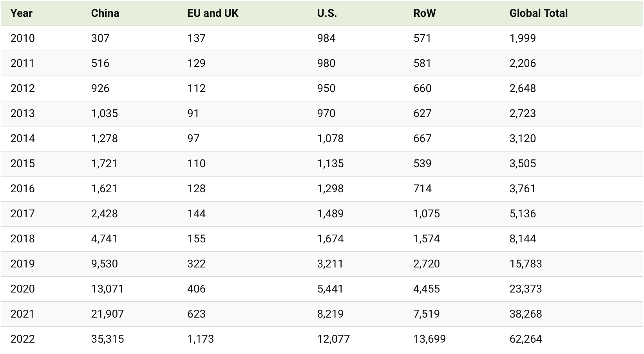Screen dimensions: 644x354
Task: Select the Global Total value 62,264
Action: coord(526,339)
